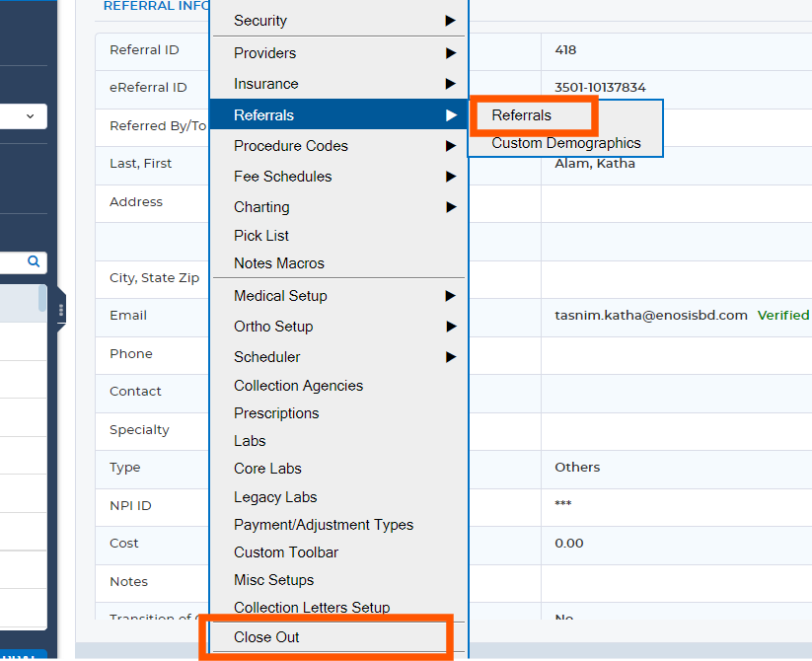Click the Phone field label
Screen dimensions: 812x661
tap(131, 353)
